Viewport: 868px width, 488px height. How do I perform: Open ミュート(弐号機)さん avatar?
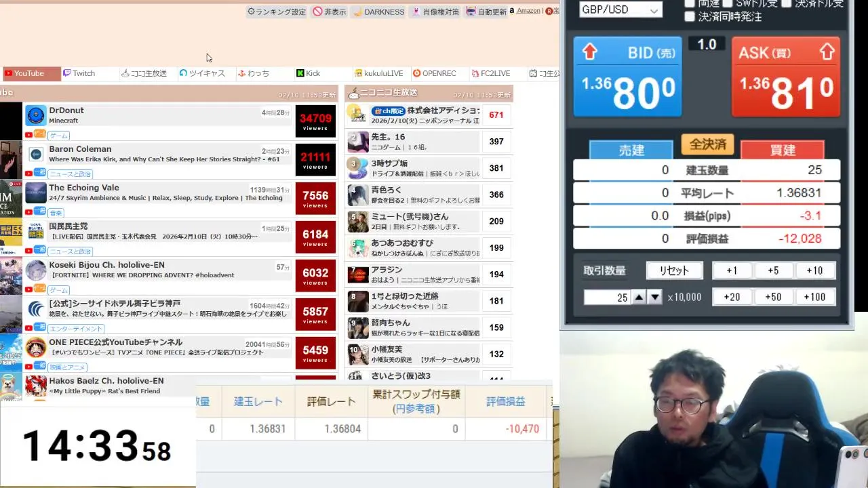click(357, 221)
